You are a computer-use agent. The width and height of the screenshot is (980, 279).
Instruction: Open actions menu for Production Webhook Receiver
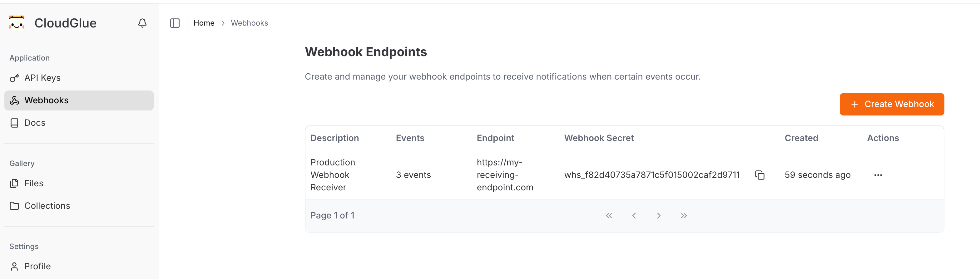tap(878, 175)
